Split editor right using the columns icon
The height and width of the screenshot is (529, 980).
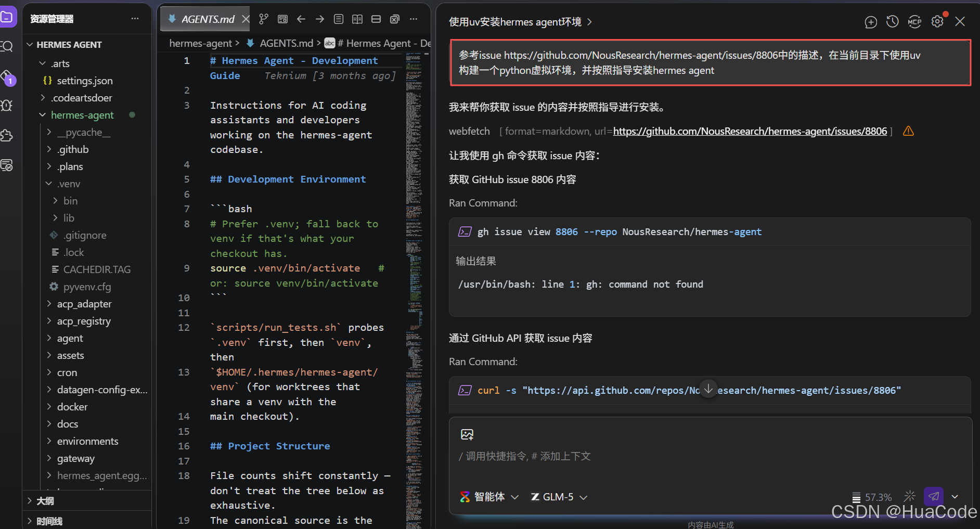coord(357,19)
